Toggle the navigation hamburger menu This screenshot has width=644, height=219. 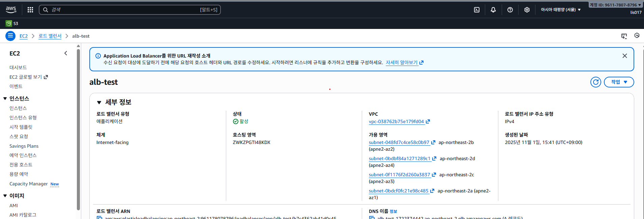point(10,36)
